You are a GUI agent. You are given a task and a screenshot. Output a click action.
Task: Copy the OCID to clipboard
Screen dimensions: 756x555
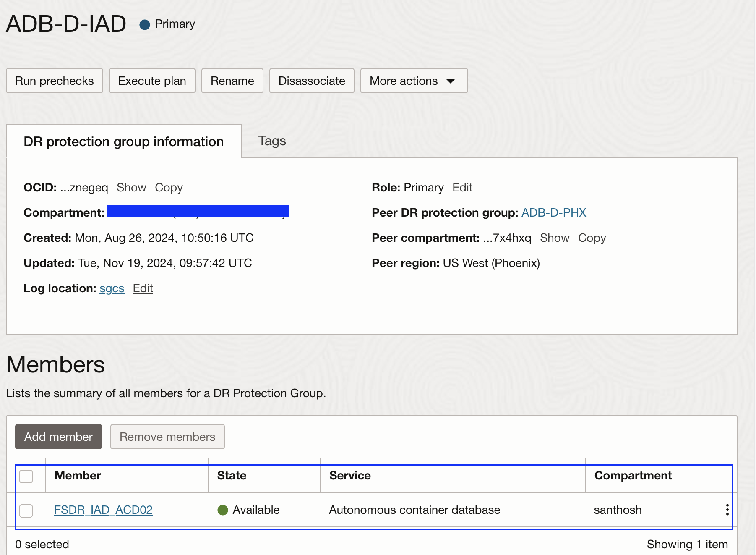pyautogui.click(x=169, y=188)
